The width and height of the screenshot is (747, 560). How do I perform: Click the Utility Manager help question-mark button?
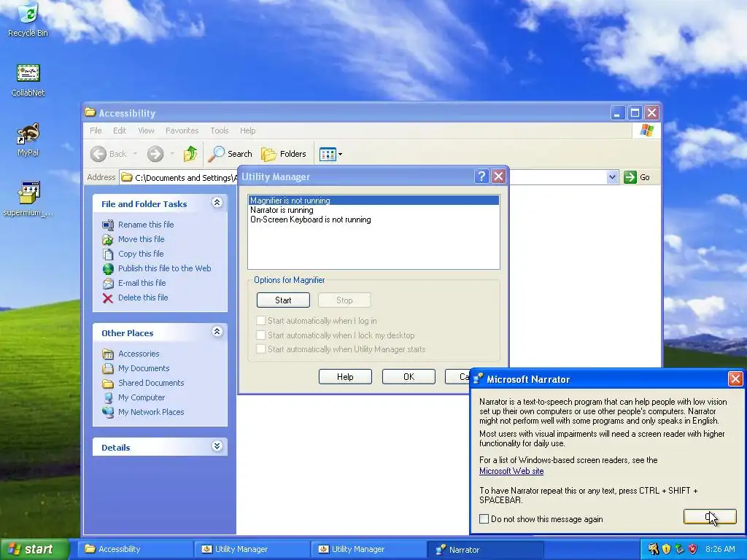click(481, 176)
